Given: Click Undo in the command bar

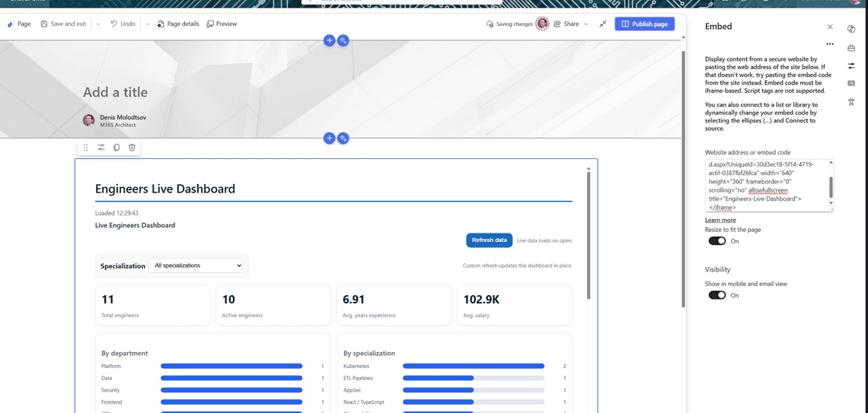Looking at the screenshot, I should tap(123, 24).
